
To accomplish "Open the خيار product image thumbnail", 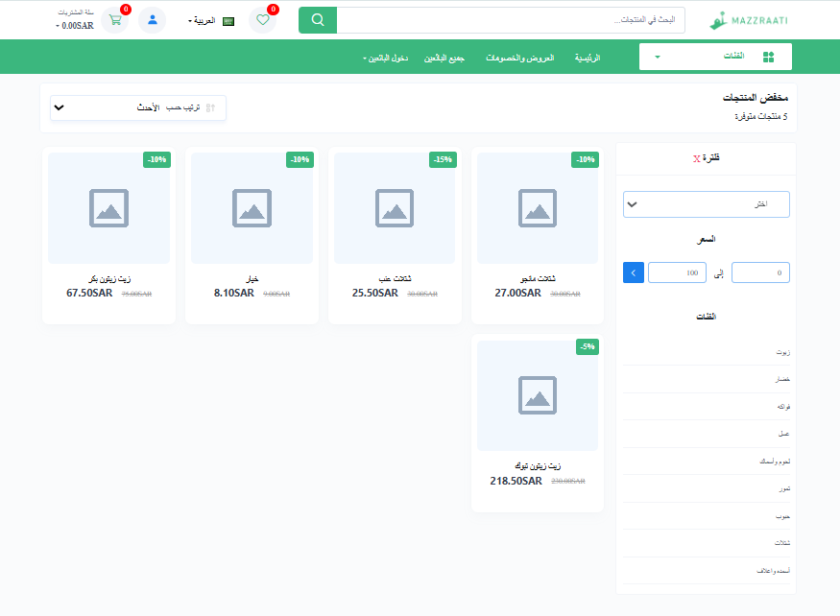I will tap(252, 207).
